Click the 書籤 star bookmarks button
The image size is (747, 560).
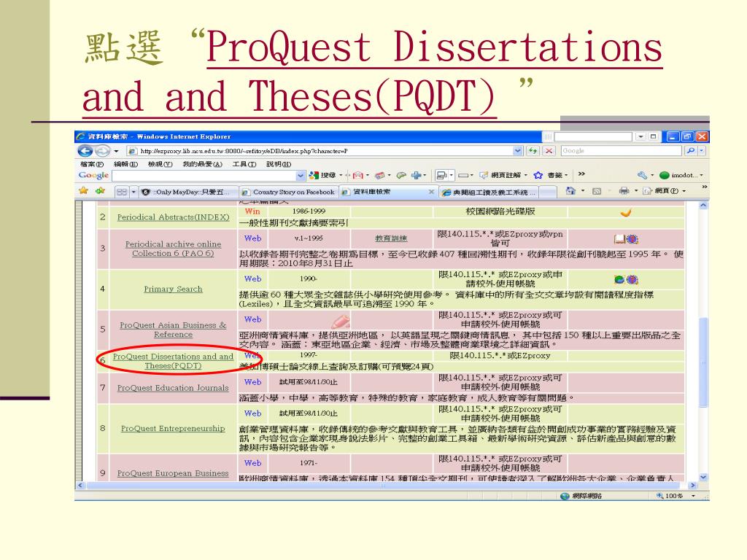[550, 175]
